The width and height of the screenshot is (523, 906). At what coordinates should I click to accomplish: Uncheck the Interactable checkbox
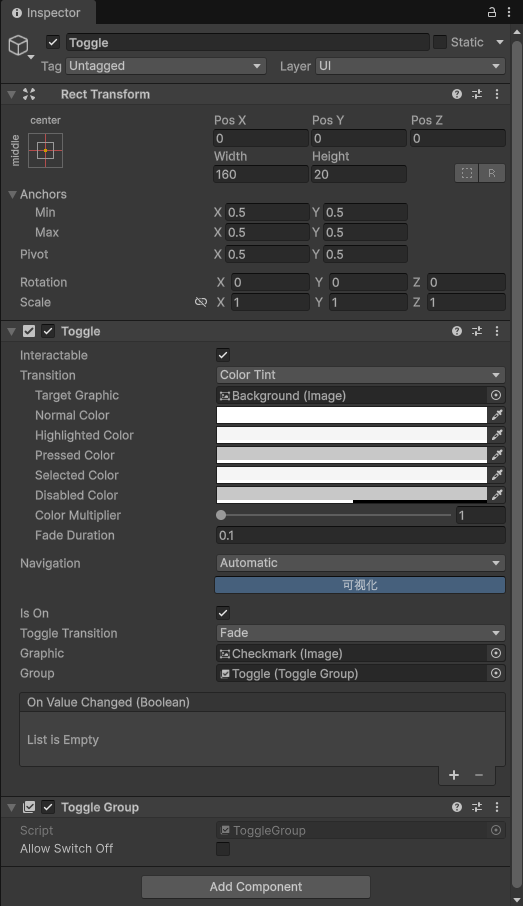point(223,355)
